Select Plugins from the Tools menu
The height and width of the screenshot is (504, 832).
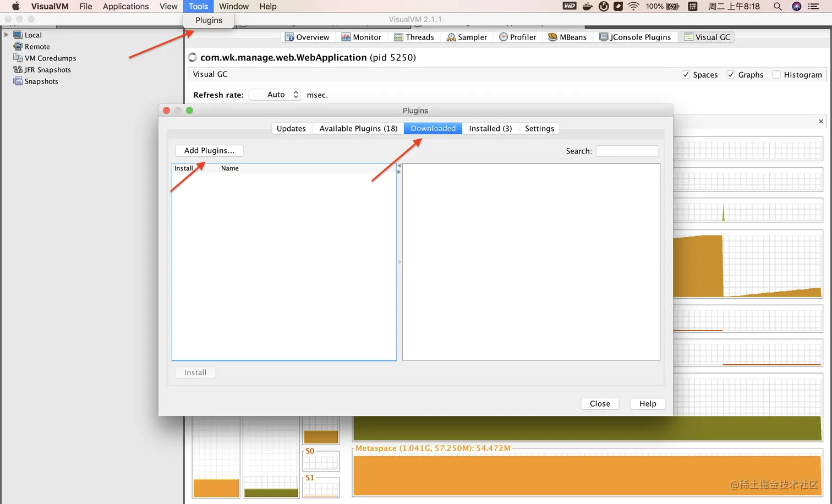click(x=209, y=20)
